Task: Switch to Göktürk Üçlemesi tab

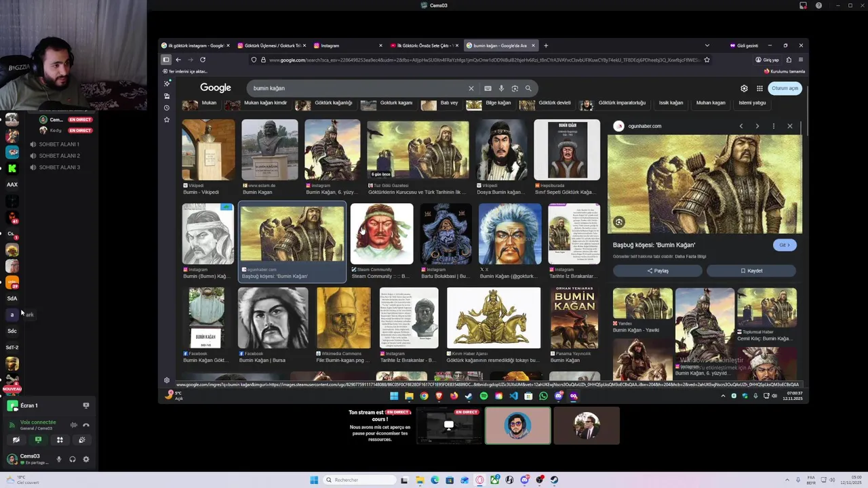Action: [271, 45]
